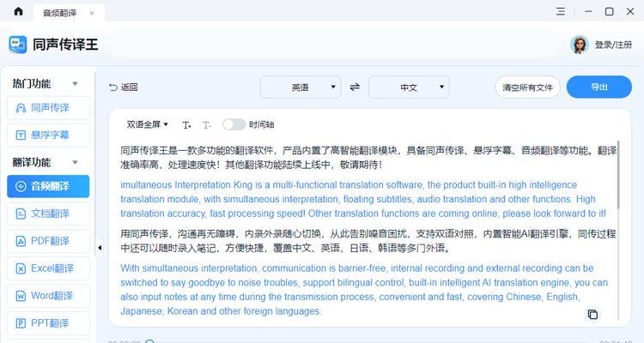Click the paragraph starting 用同声传译
Screen dimensions: 644x343
(x=368, y=241)
